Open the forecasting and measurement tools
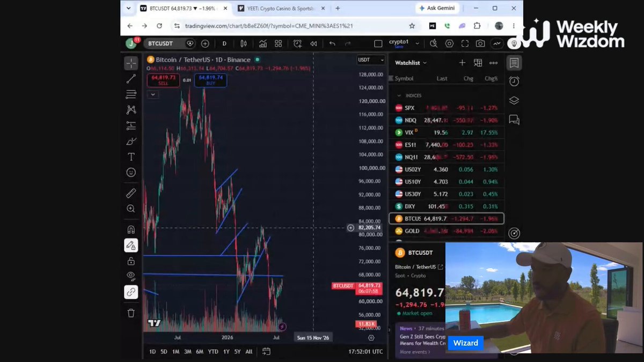 click(131, 125)
